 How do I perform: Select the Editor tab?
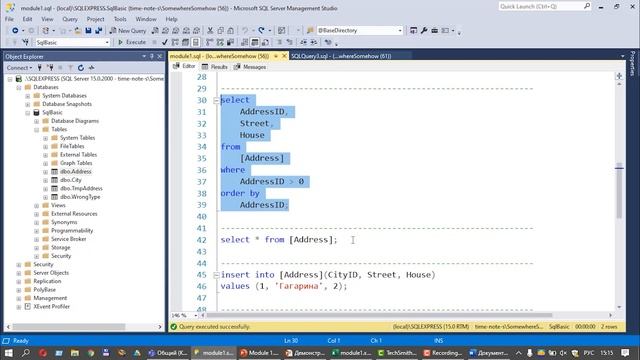pos(184,66)
